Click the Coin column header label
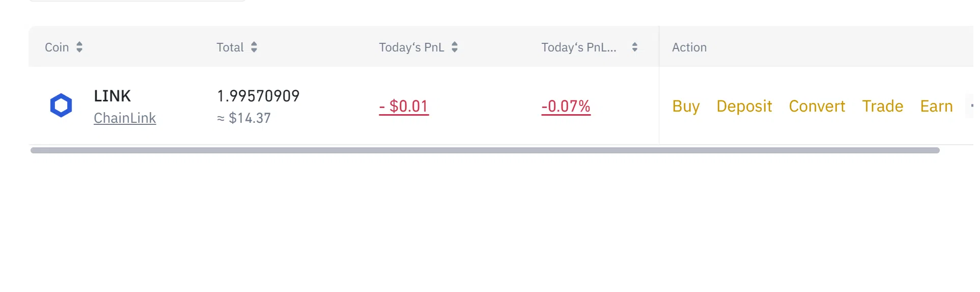Viewport: 980px width, 292px height. point(57,47)
